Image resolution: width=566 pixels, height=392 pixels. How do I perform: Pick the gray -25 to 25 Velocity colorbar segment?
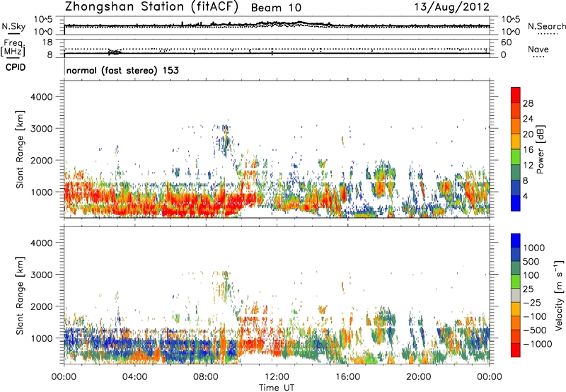(516, 295)
